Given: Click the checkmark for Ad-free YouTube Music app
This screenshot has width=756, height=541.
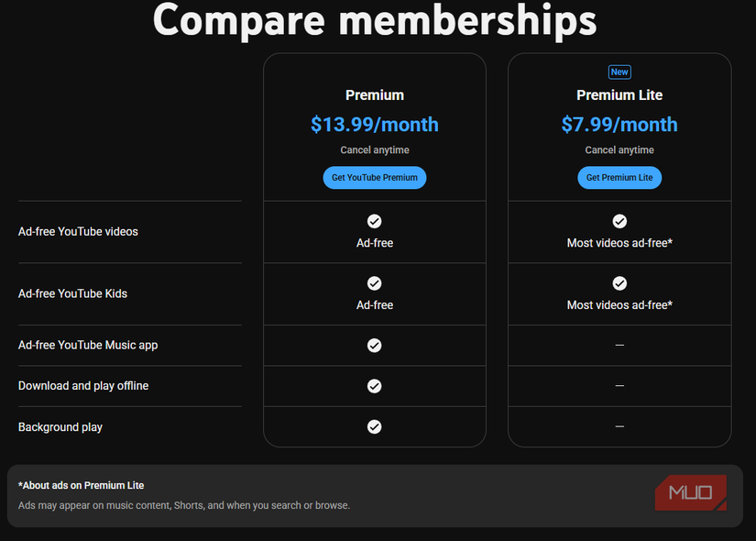Looking at the screenshot, I should (x=374, y=346).
